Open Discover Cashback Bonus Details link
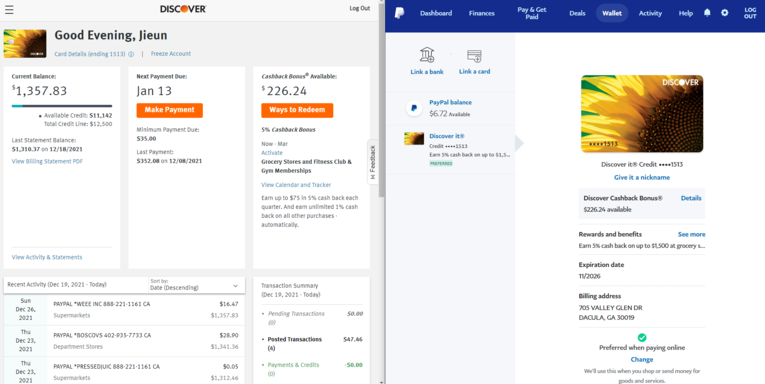 [x=691, y=198]
